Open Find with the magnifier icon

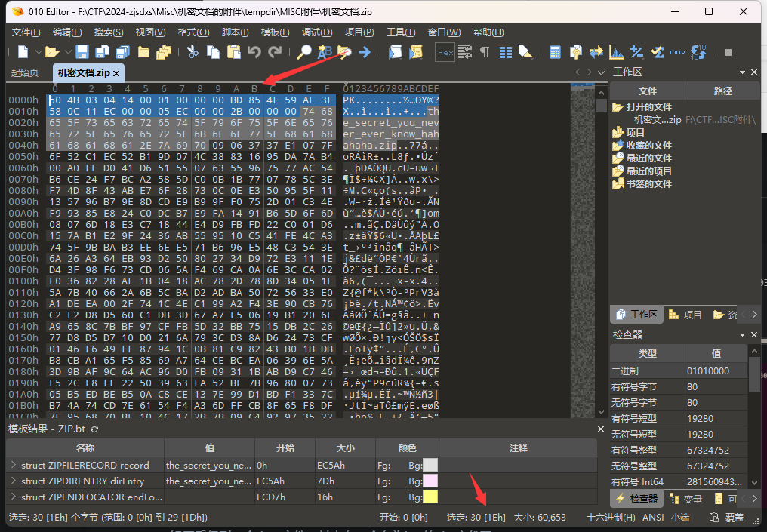click(x=303, y=52)
